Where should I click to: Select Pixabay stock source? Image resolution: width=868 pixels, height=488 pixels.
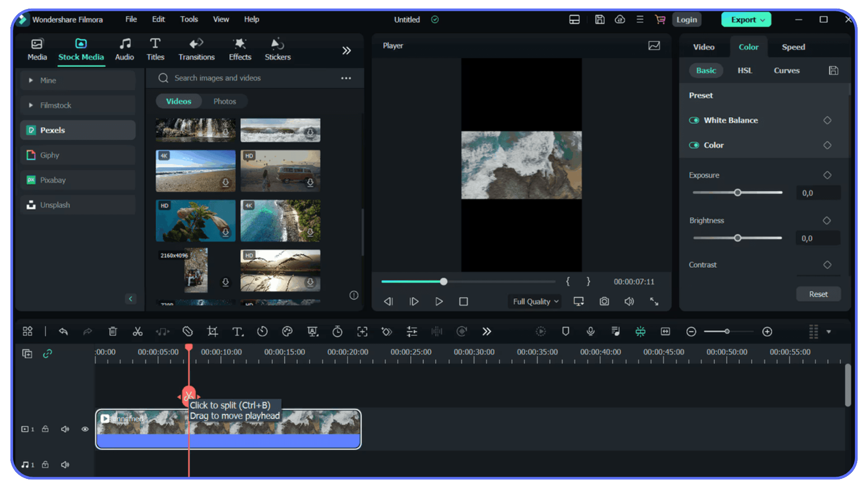click(x=78, y=180)
